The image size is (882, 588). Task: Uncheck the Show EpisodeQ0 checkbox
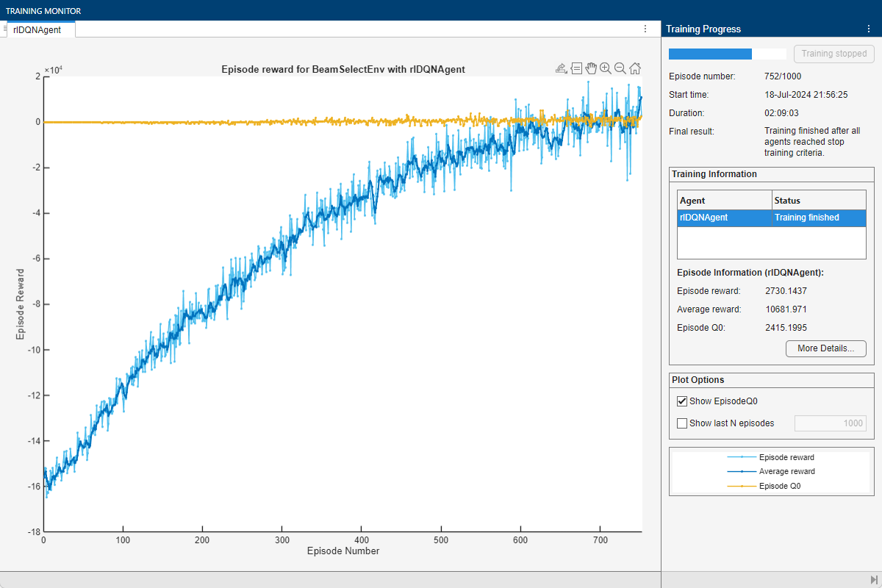pos(682,401)
